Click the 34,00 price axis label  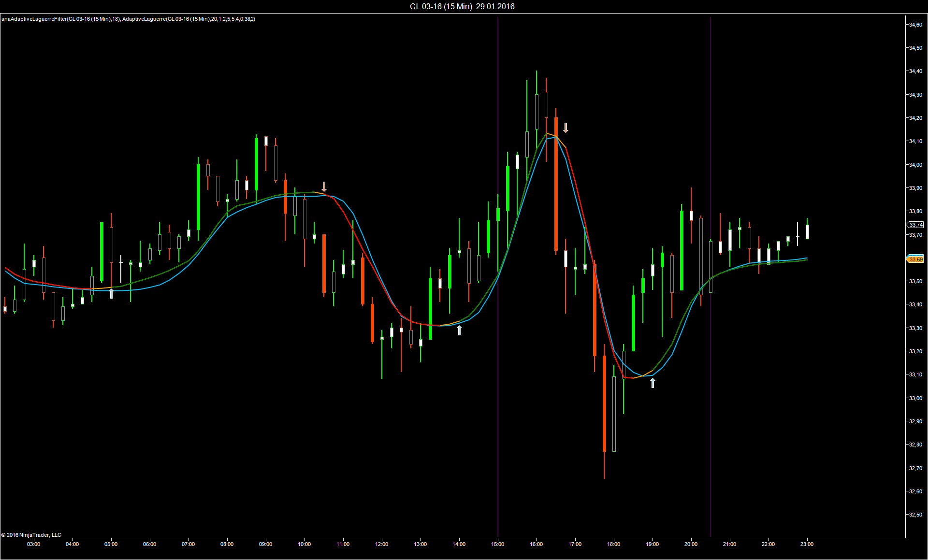[915, 165]
